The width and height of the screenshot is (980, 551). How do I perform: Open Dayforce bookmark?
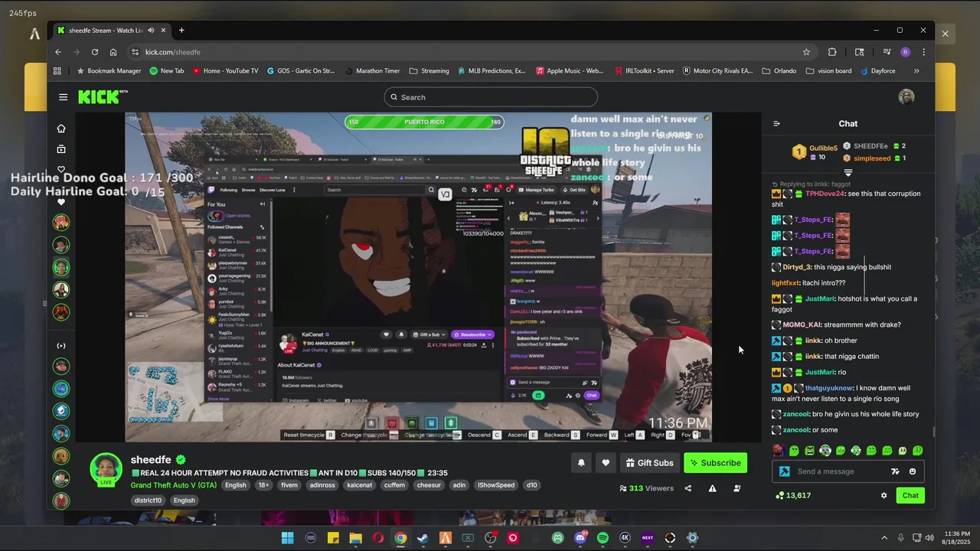(x=877, y=71)
